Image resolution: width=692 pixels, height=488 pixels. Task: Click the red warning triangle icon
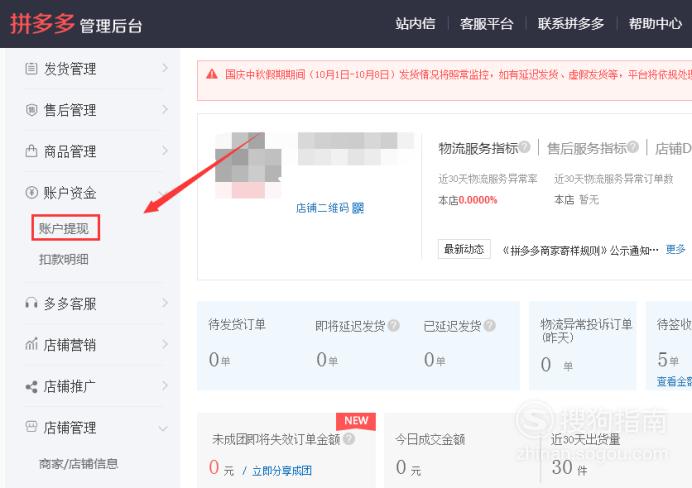pyautogui.click(x=212, y=74)
